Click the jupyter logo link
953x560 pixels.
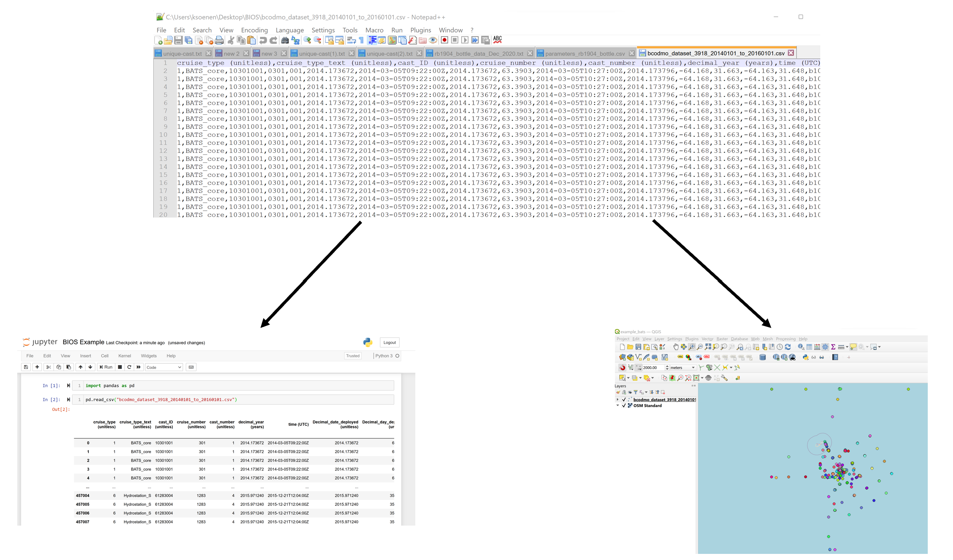(x=40, y=342)
